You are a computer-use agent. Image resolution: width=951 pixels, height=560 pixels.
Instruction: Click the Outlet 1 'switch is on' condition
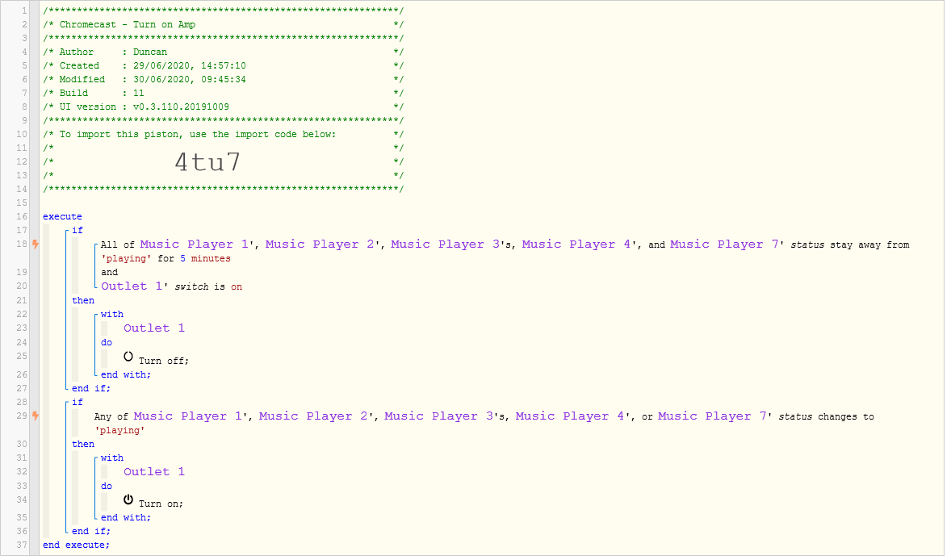pyautogui.click(x=172, y=286)
